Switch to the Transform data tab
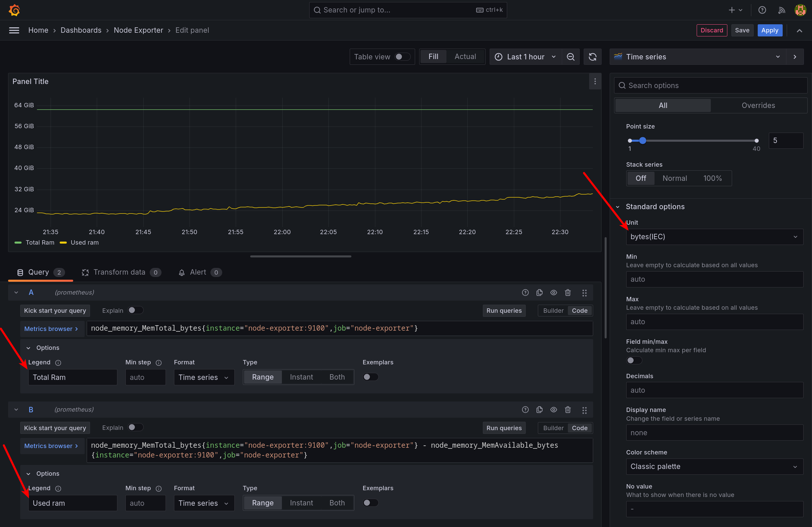The image size is (812, 527). tap(119, 272)
